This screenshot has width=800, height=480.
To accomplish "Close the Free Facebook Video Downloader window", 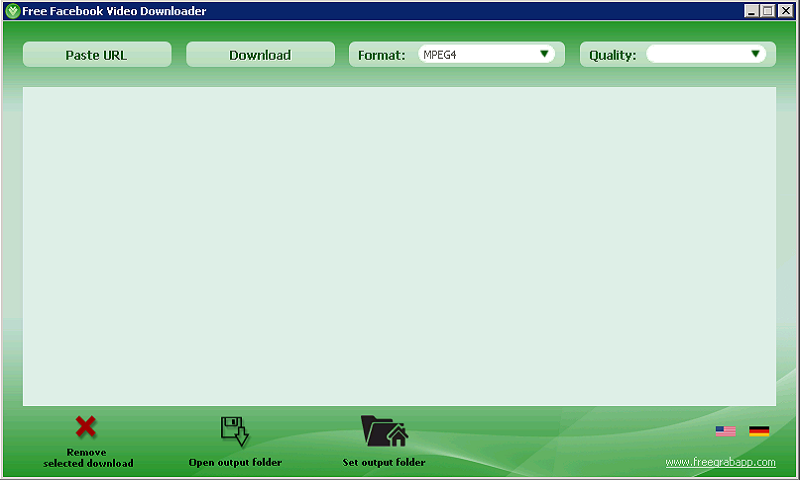I will 785,11.
